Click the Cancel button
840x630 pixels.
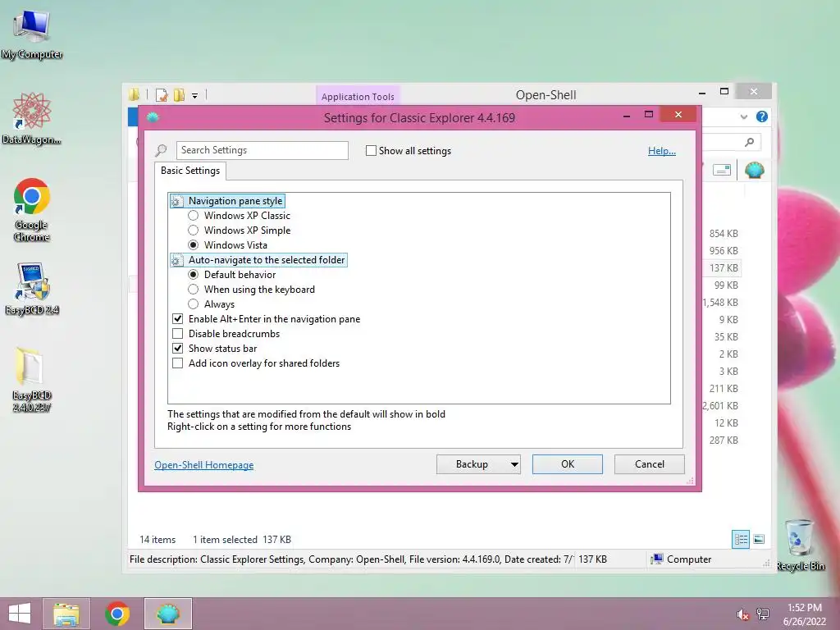[x=650, y=464]
